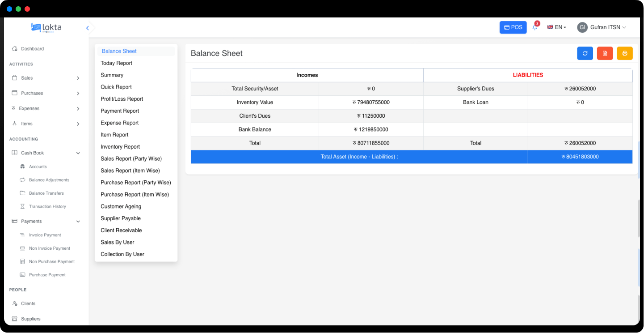Click the Expenses currency icon
Viewport: 644px width, 333px height.
point(14,108)
